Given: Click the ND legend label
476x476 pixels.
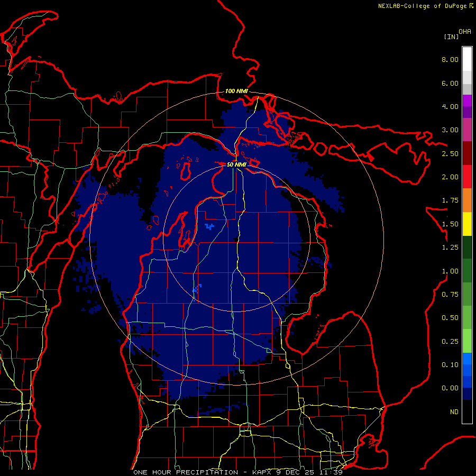Looking at the screenshot, I should click(454, 412).
